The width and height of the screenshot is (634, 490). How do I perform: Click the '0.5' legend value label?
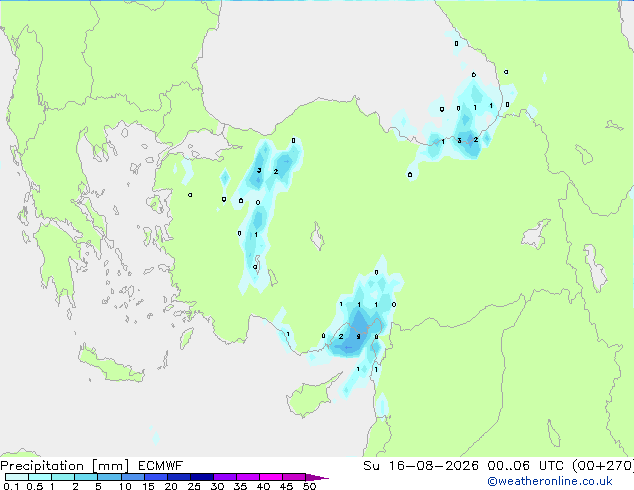click(x=34, y=486)
